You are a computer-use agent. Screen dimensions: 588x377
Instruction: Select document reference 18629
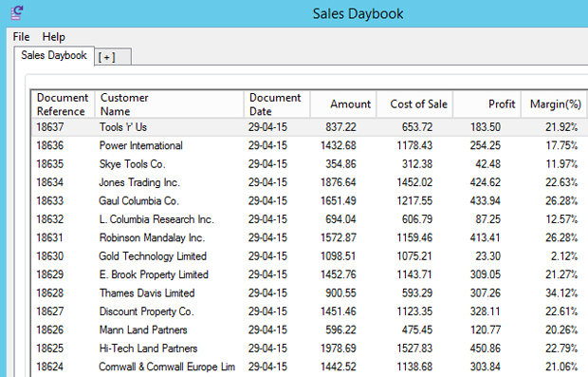50,274
